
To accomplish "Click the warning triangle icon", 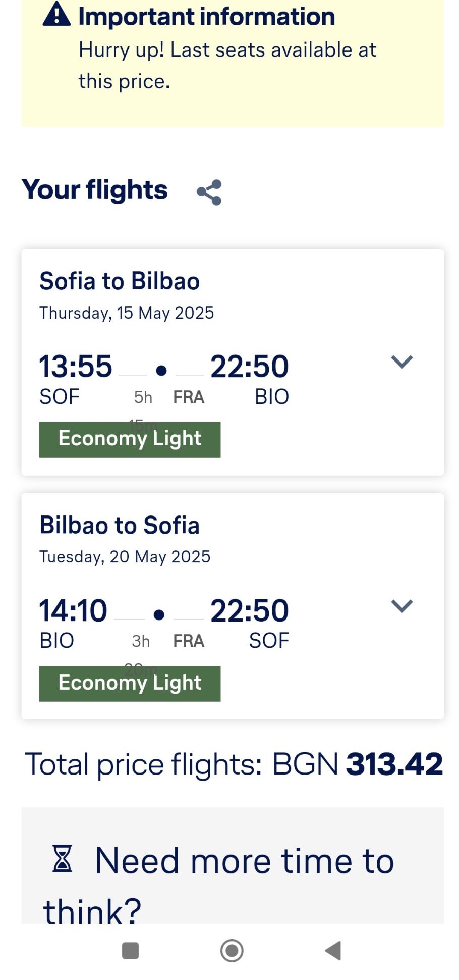I will 56,15.
